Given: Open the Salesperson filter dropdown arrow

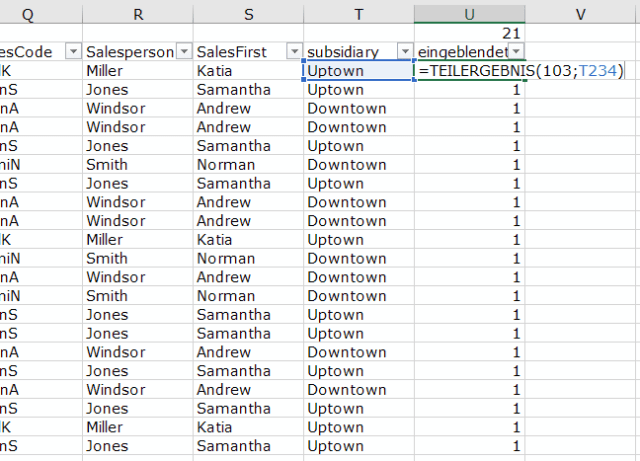Looking at the screenshot, I should [x=182, y=51].
